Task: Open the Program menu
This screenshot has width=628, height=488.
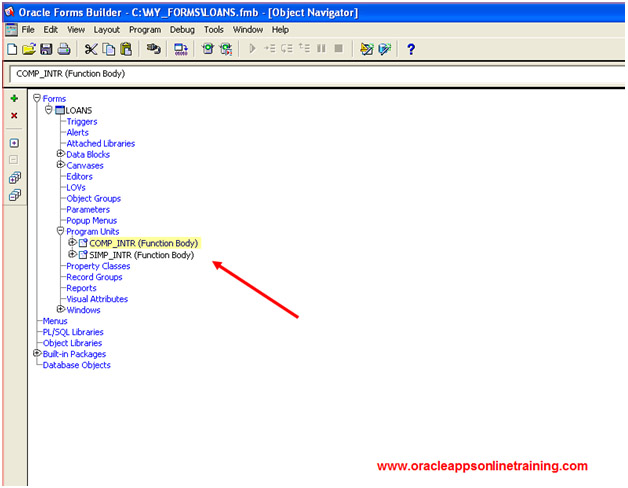Action: [x=144, y=30]
